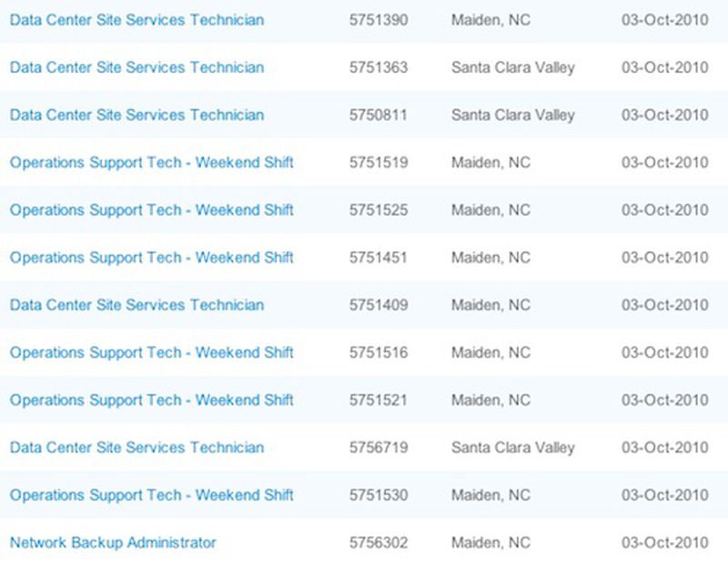The height and width of the screenshot is (566, 728).
Task: Open Data Center Site Services Technician job 5751390
Action: coord(137,20)
